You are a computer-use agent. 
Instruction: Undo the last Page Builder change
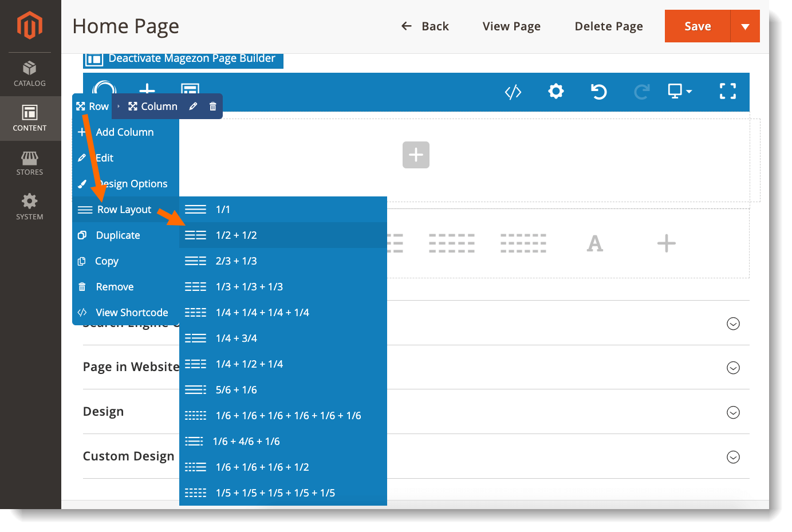[598, 92]
